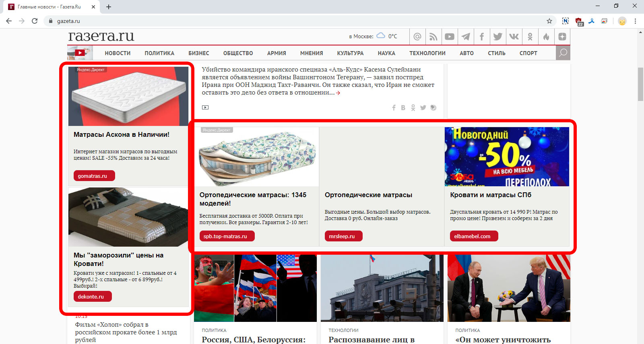Open Chrome three-dot menu
The height and width of the screenshot is (344, 644).
(635, 21)
